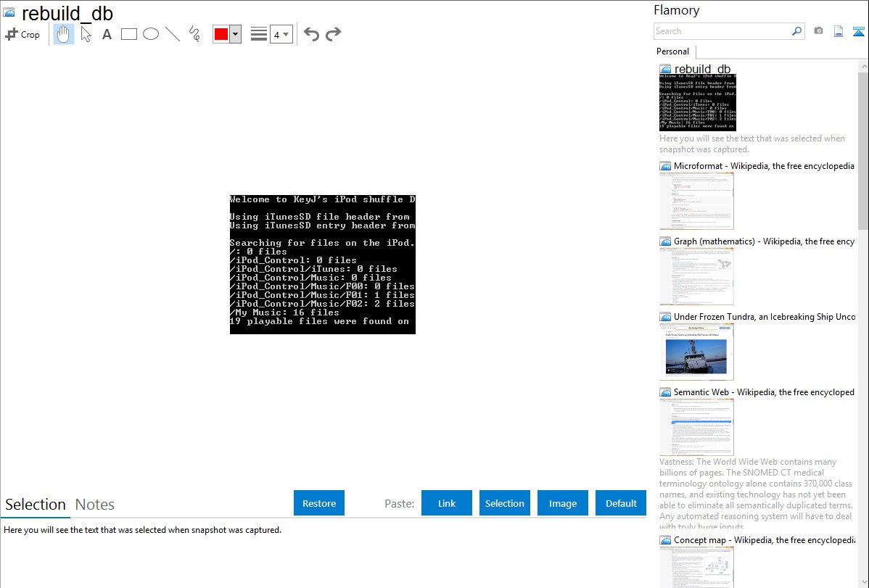Click the line thickness icon
This screenshot has width=869, height=588.
[x=259, y=34]
